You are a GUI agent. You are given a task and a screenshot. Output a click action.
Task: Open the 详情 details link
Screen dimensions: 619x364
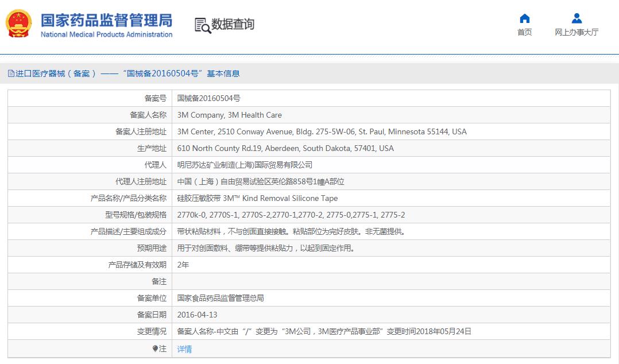pos(184,348)
